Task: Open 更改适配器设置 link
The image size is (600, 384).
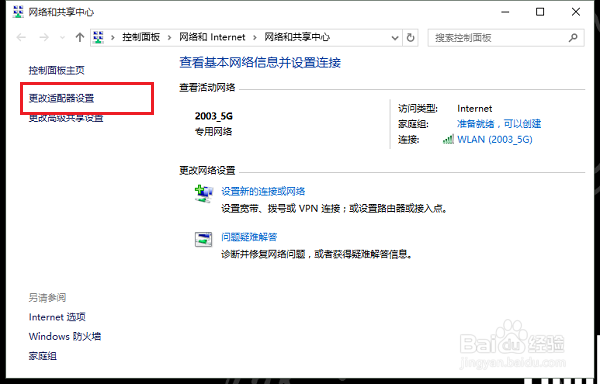Action: click(x=62, y=98)
